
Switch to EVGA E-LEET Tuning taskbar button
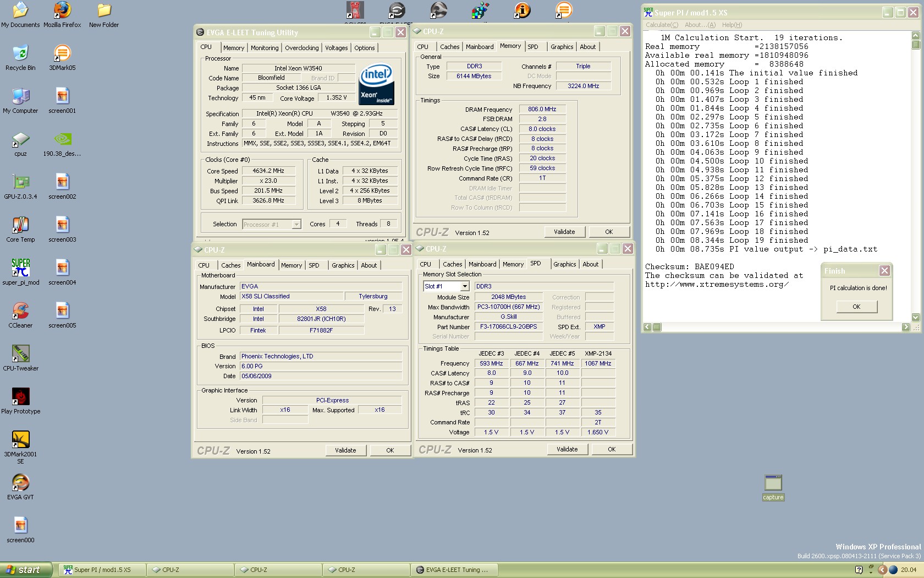pos(454,570)
